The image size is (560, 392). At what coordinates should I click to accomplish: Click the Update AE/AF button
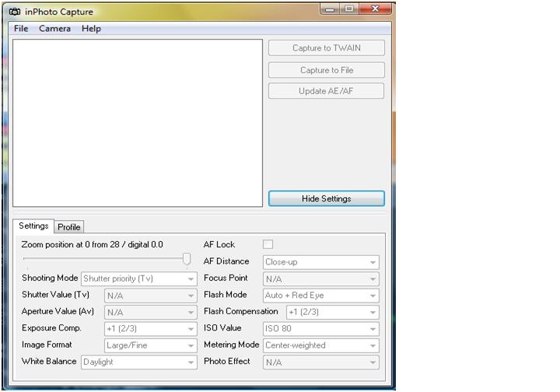pos(326,91)
